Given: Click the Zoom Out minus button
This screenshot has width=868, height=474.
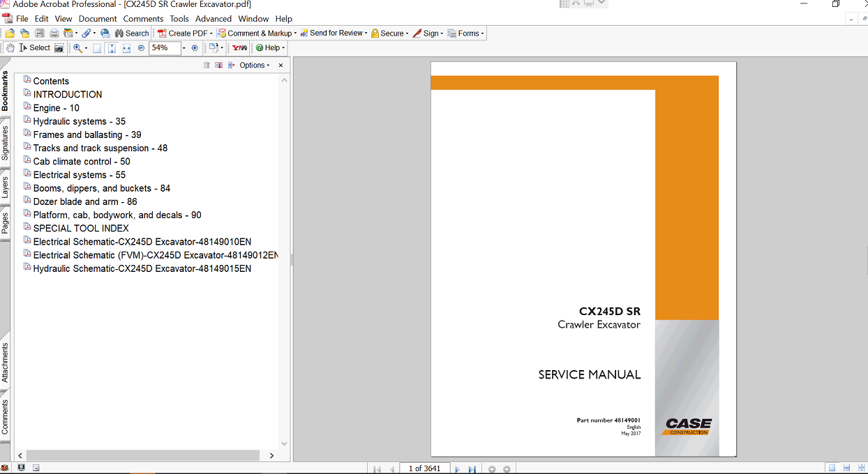Looking at the screenshot, I should [141, 48].
